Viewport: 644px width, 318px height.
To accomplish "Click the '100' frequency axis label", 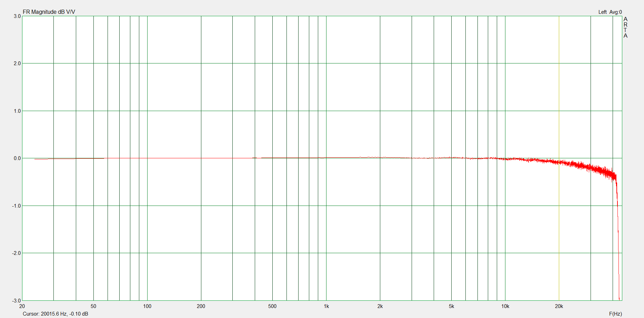I will coord(147,306).
